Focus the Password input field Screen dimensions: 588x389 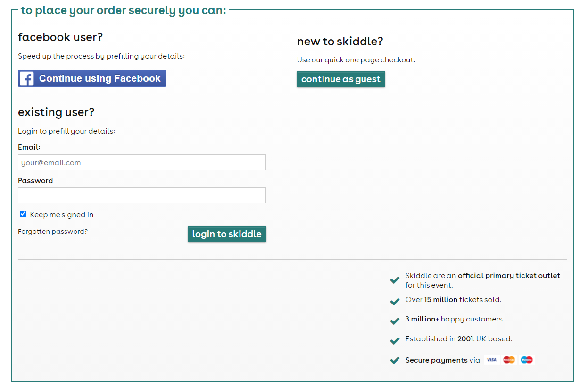point(141,195)
